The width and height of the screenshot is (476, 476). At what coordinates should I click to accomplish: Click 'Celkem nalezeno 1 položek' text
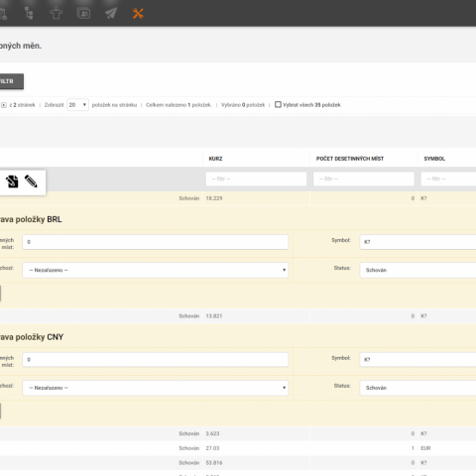(x=178, y=105)
